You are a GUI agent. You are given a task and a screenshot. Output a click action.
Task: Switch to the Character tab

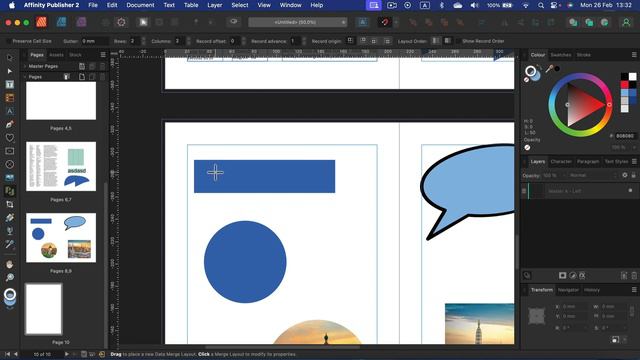(x=561, y=162)
